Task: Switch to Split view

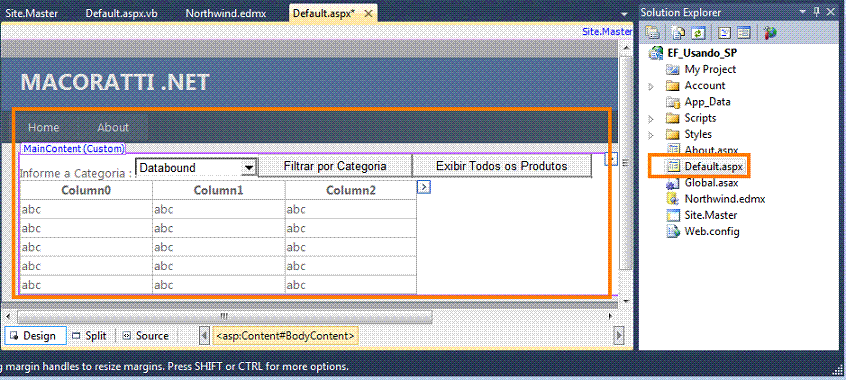Action: [91, 336]
